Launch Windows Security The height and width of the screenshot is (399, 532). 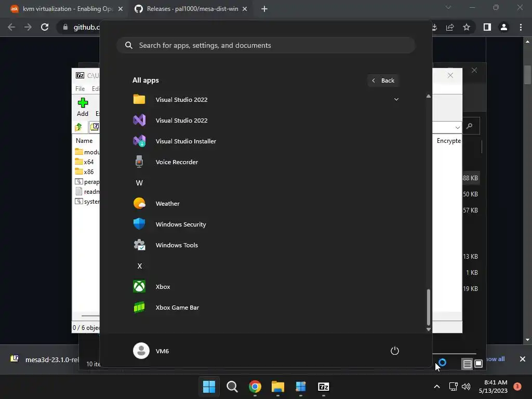tap(180, 224)
